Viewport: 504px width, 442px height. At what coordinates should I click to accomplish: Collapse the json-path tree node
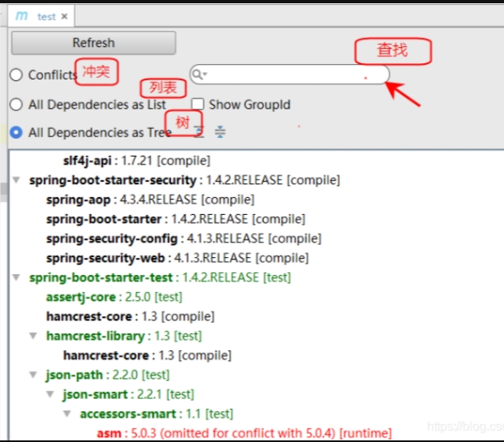tap(34, 375)
